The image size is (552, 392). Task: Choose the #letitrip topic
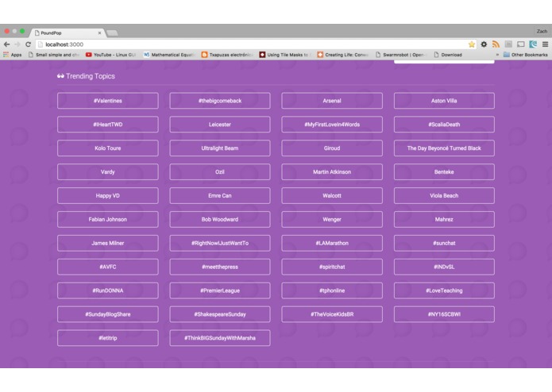pyautogui.click(x=108, y=338)
